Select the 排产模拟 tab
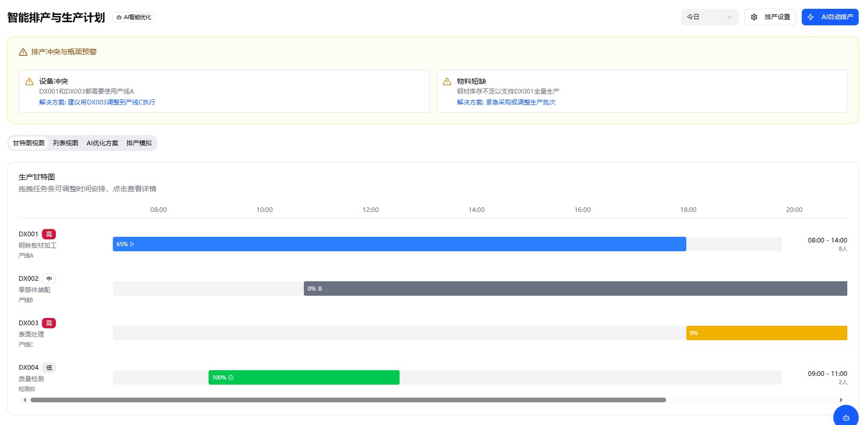Image resolution: width=868 pixels, height=425 pixels. (139, 143)
